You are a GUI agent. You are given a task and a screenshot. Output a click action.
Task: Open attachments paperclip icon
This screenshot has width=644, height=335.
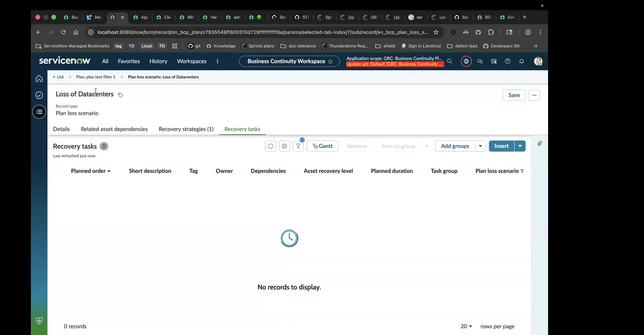tap(540, 143)
